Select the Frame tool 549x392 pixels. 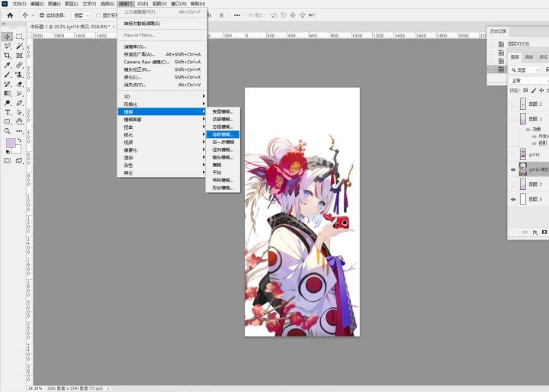[19, 56]
